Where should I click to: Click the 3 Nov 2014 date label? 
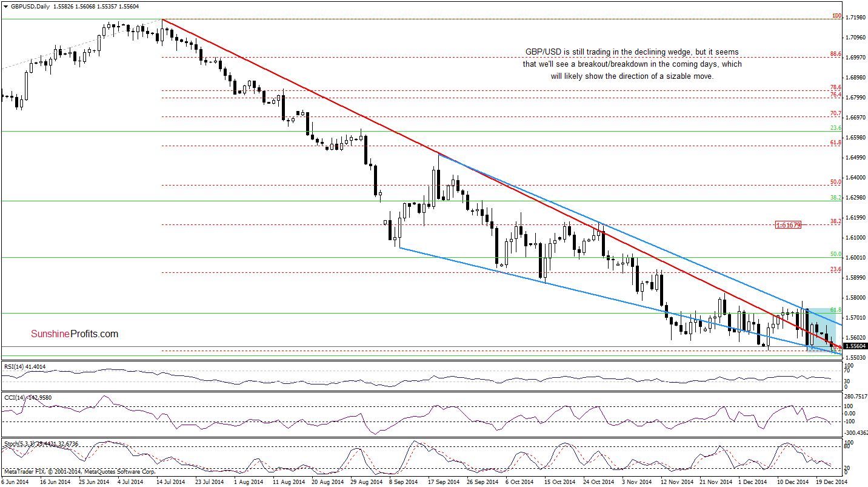pyautogui.click(x=636, y=482)
